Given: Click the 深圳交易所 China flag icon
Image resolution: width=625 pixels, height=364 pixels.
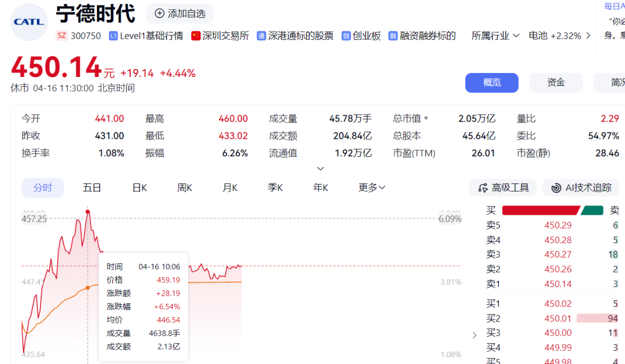Looking at the screenshot, I should [x=196, y=36].
